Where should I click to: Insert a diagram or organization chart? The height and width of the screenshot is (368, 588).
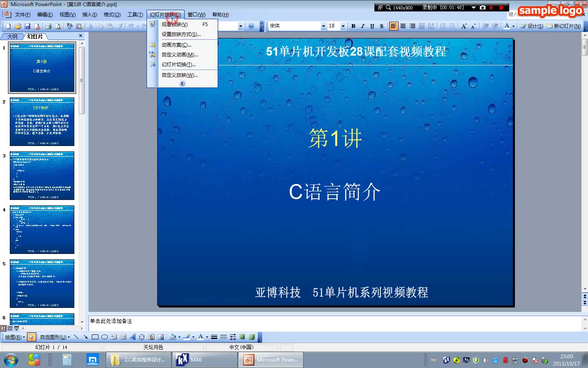point(142,337)
